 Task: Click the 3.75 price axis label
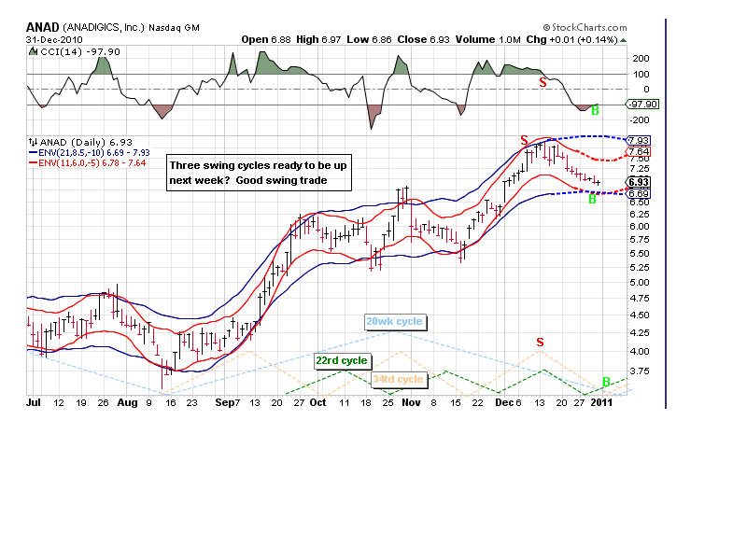tap(640, 371)
